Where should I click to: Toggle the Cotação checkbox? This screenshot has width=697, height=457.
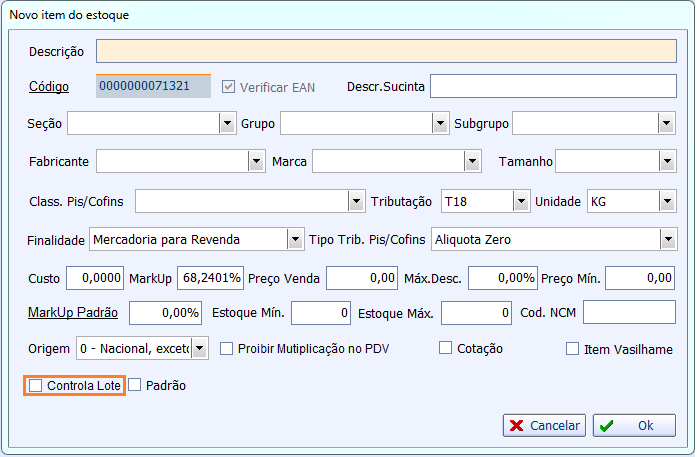pyautogui.click(x=446, y=349)
